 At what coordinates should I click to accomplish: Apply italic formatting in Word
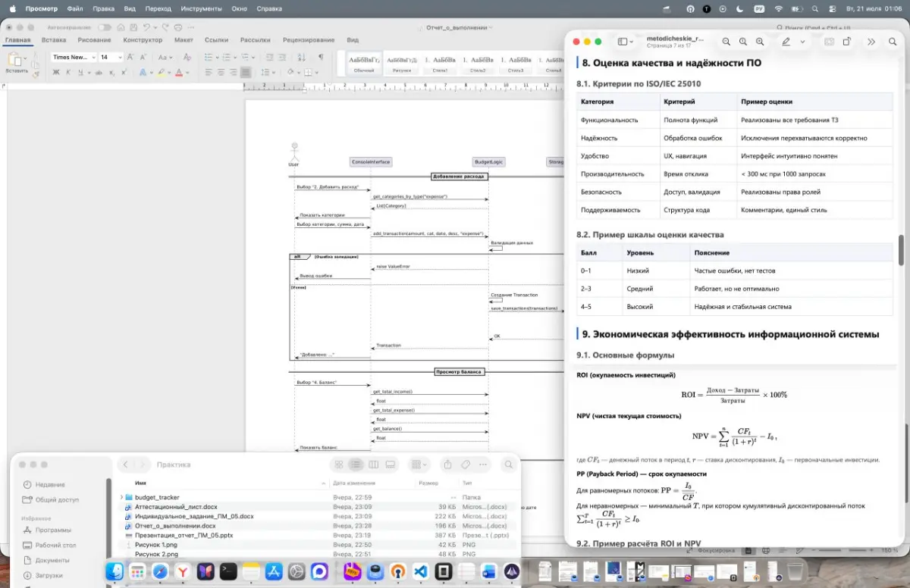tap(67, 73)
